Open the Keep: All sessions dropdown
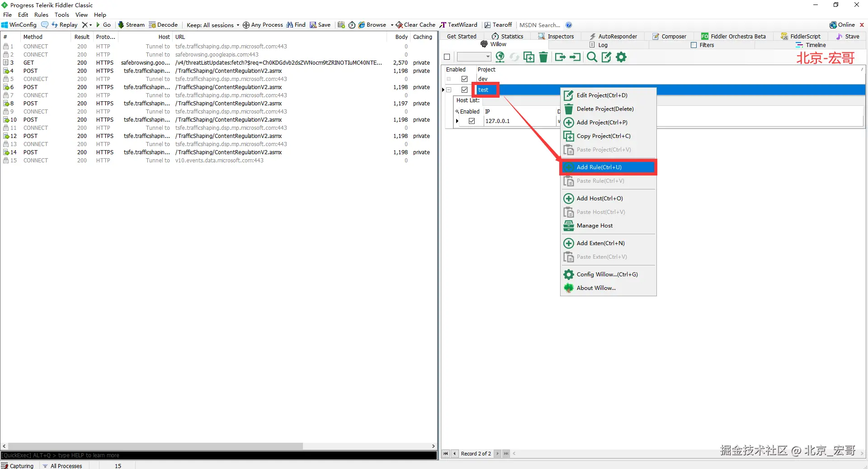 click(x=213, y=25)
